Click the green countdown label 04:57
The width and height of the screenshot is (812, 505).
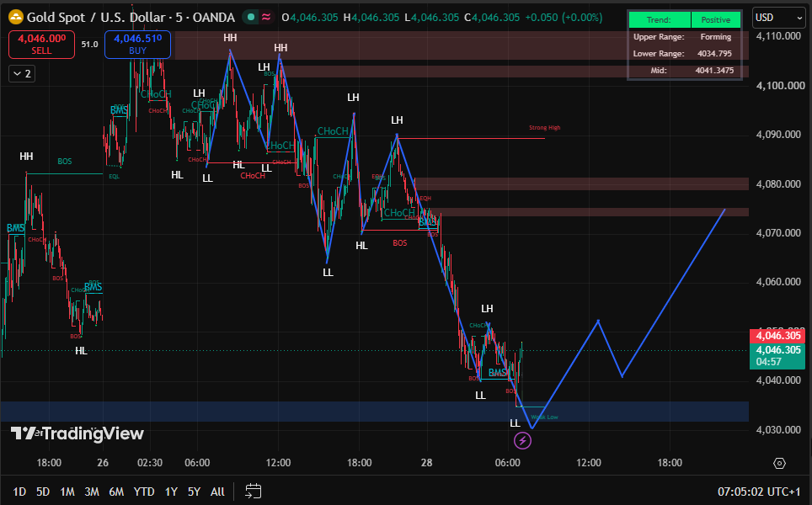pyautogui.click(x=768, y=362)
